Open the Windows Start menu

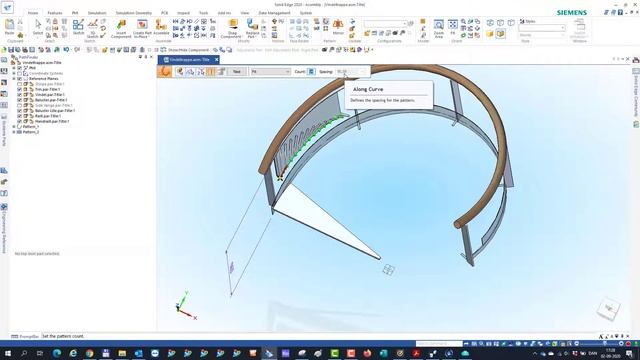tap(7, 353)
